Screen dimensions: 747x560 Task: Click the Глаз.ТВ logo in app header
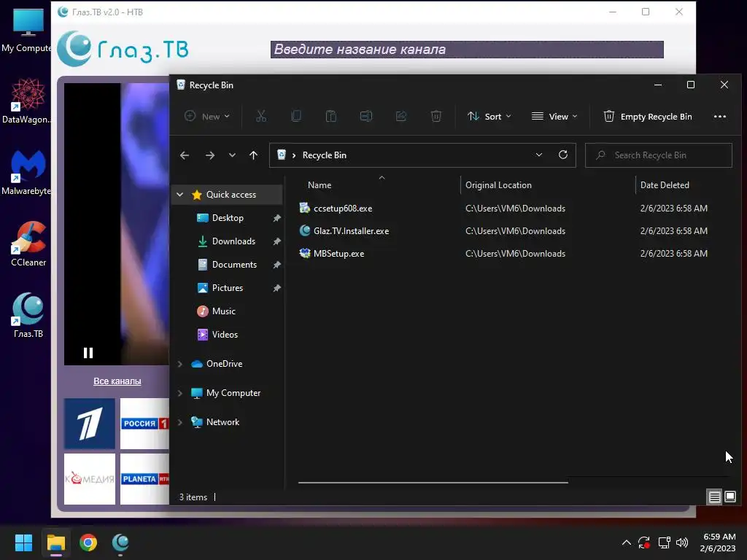pos(123,49)
